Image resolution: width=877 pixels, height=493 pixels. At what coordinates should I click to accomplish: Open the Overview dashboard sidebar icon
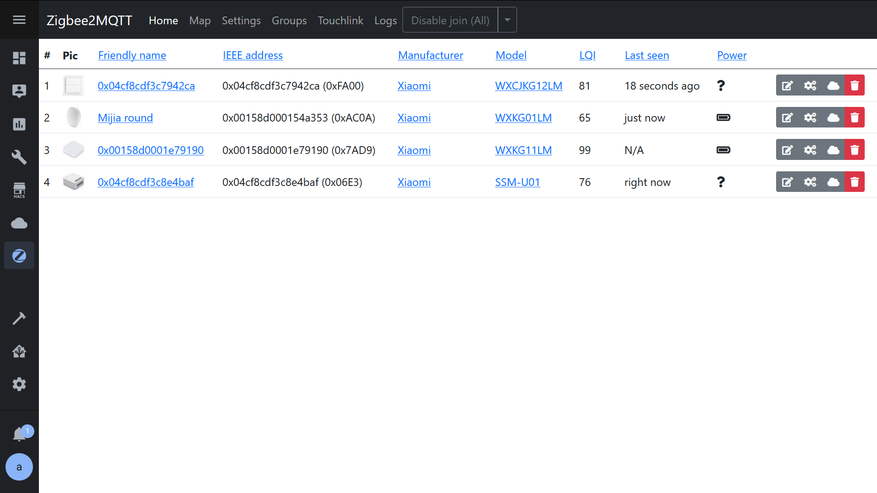click(19, 58)
